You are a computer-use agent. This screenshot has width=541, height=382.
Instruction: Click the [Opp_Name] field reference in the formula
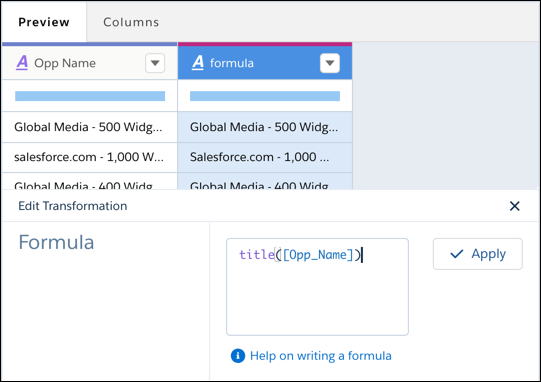coord(318,255)
